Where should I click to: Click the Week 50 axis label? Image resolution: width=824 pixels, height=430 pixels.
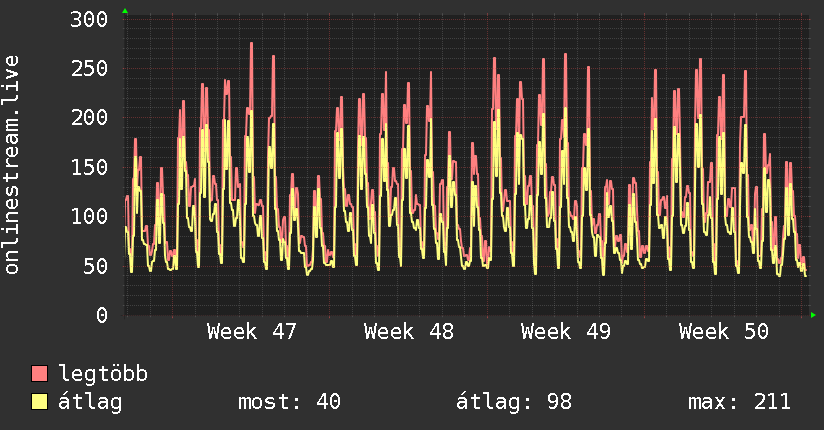pos(724,332)
